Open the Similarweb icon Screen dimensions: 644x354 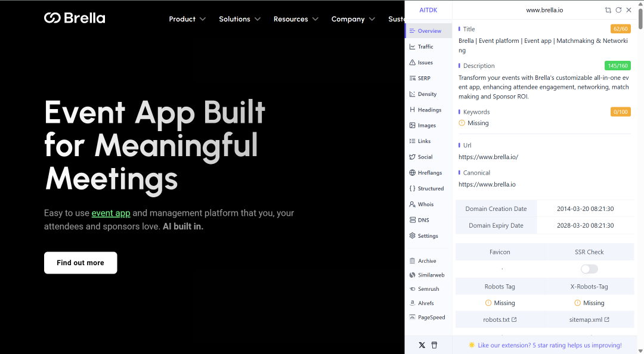[413, 275]
